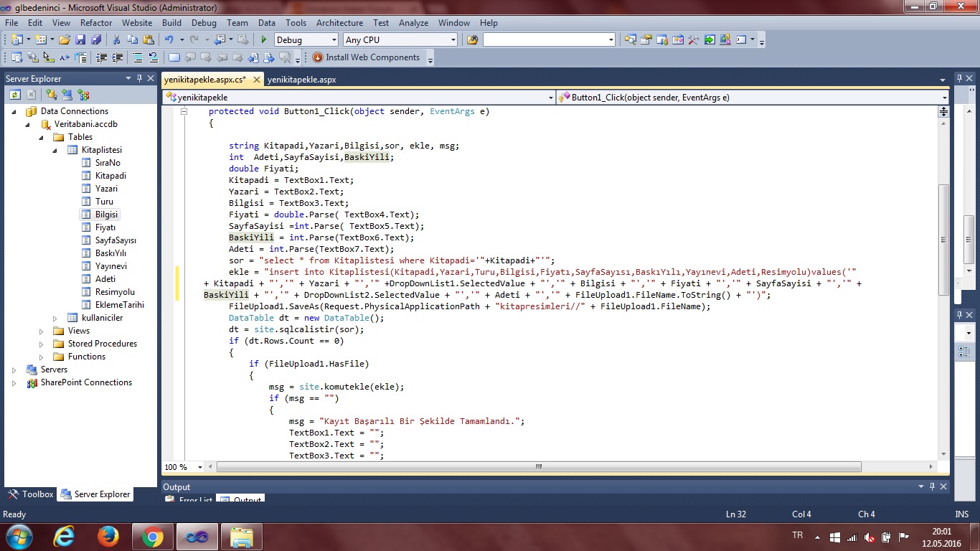980x551 pixels.
Task: Open Internet Explorer from taskbar
Action: (x=64, y=536)
